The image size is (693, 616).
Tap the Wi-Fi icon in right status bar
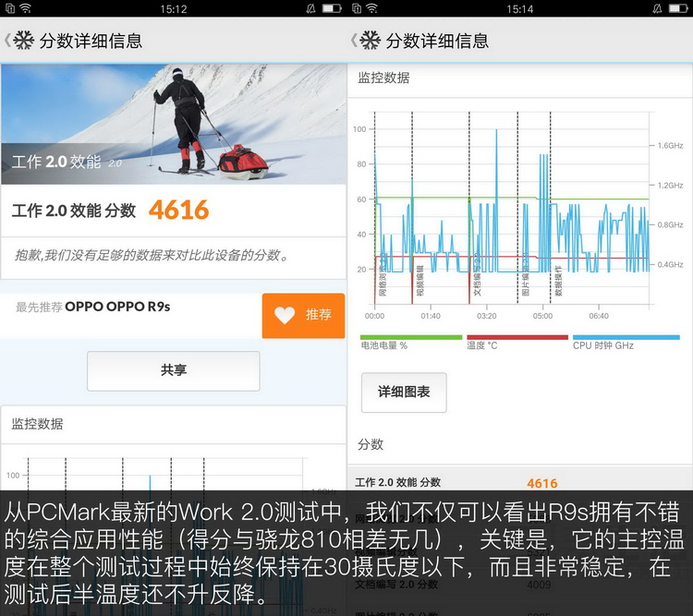pos(372,8)
